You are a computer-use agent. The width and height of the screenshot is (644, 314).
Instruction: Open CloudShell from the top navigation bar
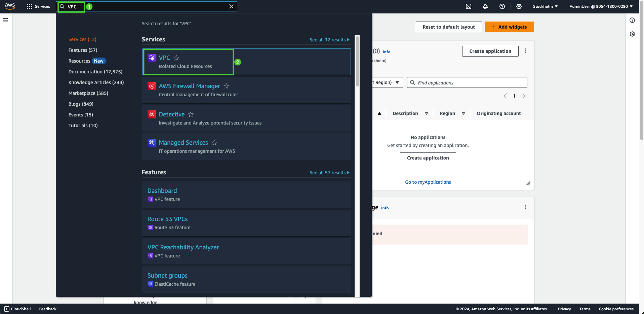click(x=469, y=6)
